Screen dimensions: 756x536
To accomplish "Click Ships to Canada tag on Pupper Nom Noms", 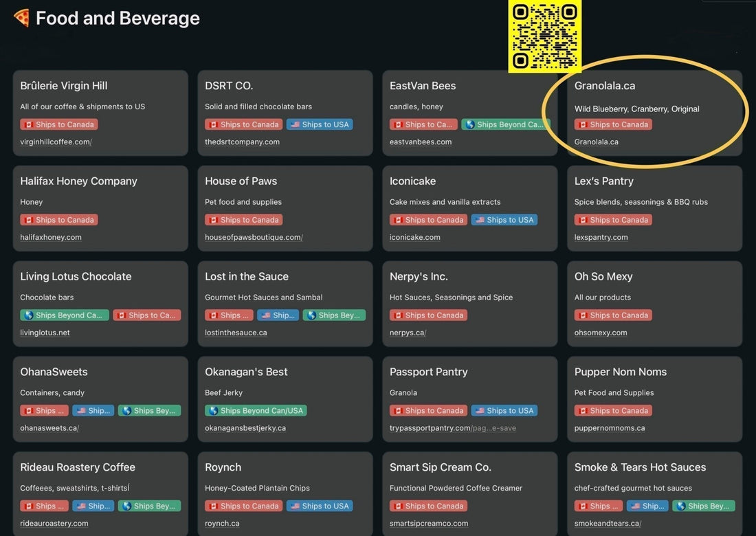I will [613, 411].
